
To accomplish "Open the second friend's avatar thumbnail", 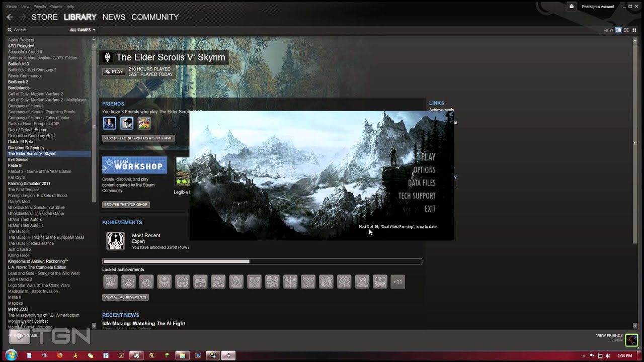I will click(x=127, y=123).
